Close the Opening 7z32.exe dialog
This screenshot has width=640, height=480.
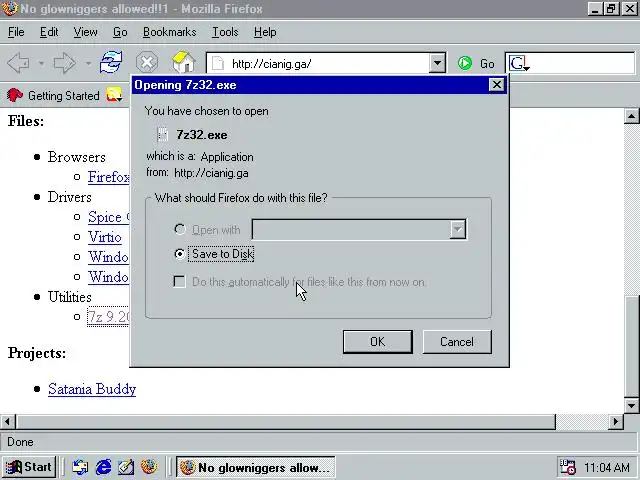496,84
